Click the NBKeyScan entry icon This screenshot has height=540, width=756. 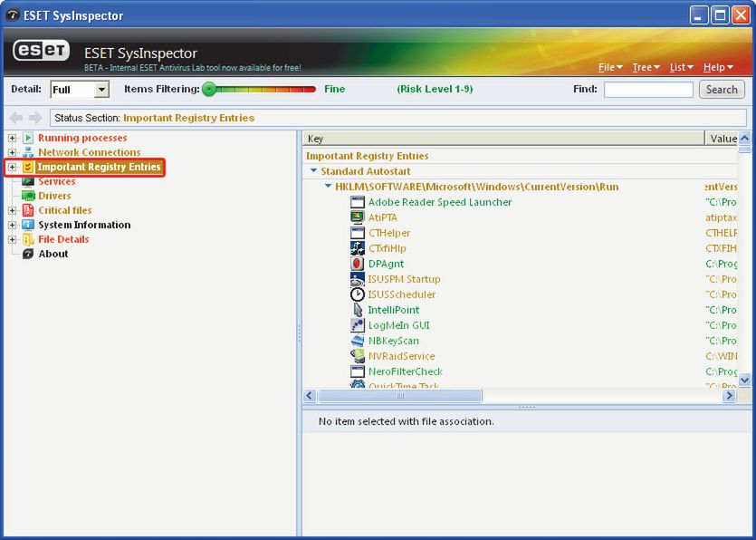[358, 342]
